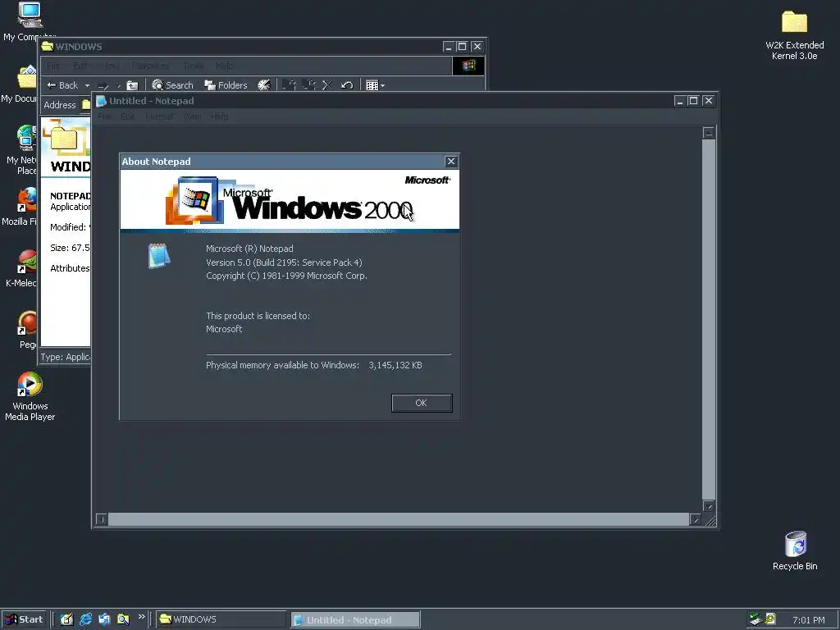Click the Start button

24,619
